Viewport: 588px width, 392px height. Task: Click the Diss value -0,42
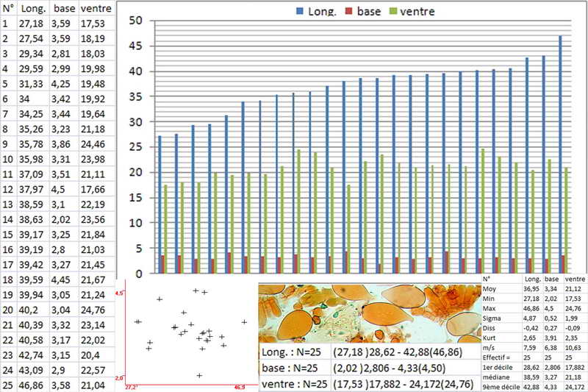(531, 328)
